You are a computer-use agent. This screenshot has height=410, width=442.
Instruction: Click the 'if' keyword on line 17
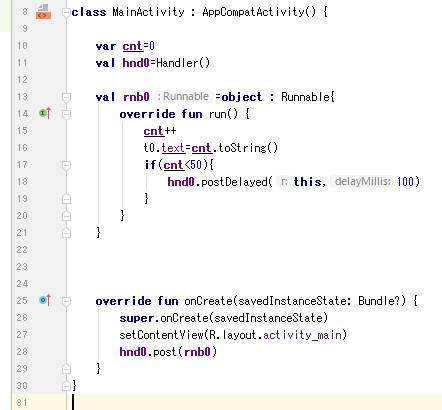coord(150,165)
